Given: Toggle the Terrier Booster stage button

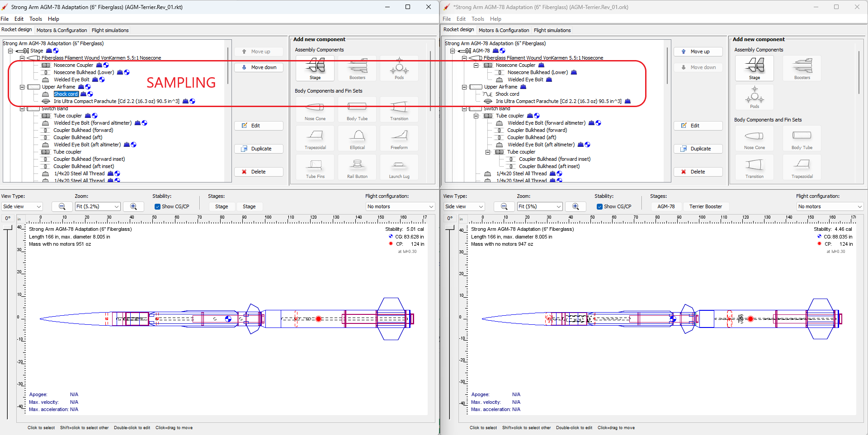Looking at the screenshot, I should click(706, 206).
